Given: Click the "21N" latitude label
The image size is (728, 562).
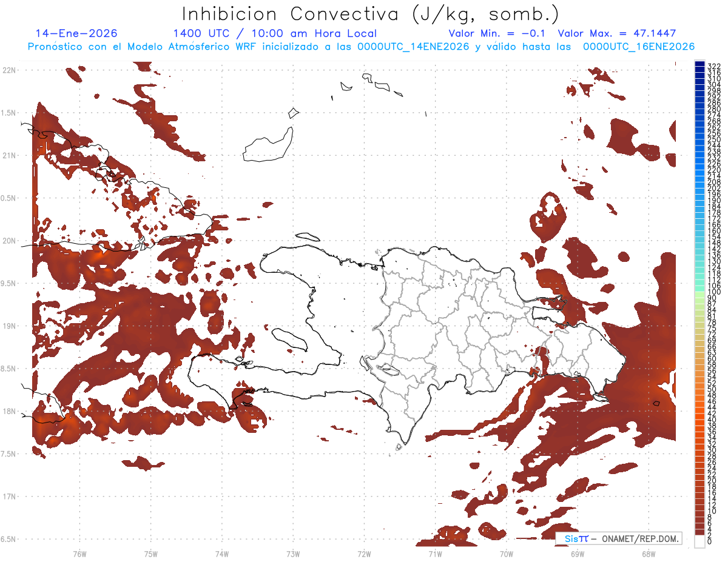Looking at the screenshot, I should [9, 156].
